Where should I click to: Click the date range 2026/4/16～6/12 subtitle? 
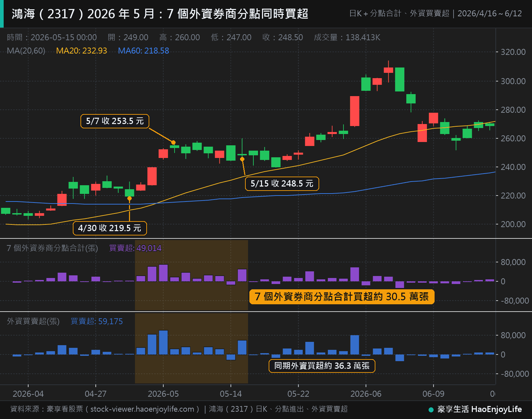(x=490, y=14)
